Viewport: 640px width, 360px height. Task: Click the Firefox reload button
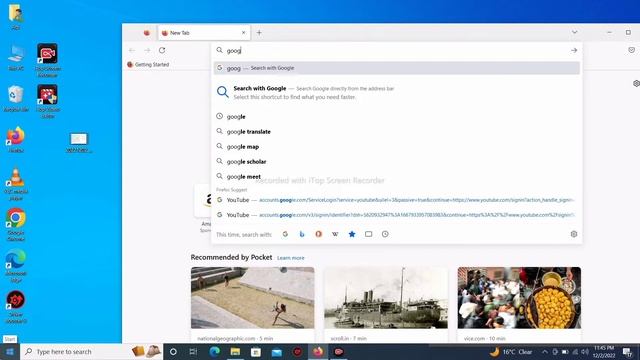[162, 50]
